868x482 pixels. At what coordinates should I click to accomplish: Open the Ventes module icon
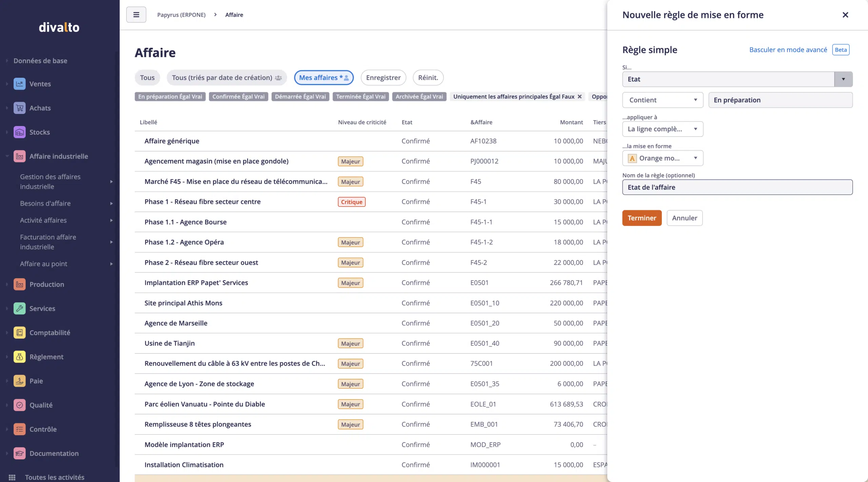[19, 84]
